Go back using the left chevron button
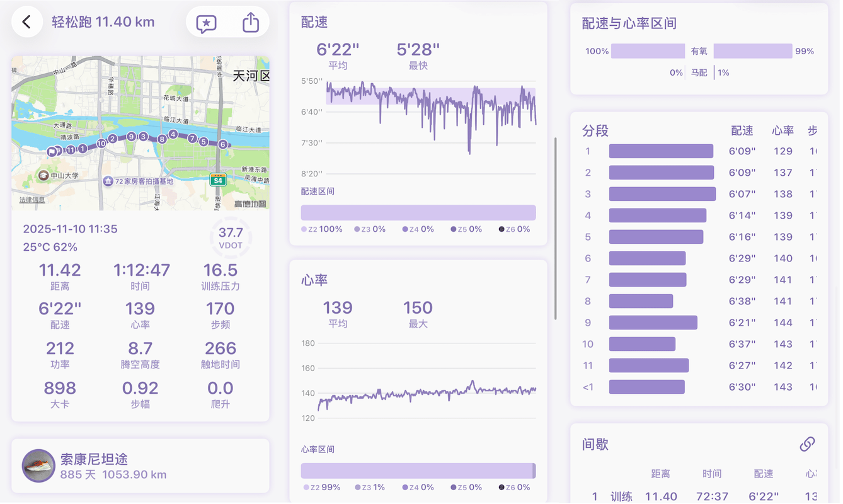The width and height of the screenshot is (843, 504). tap(26, 22)
